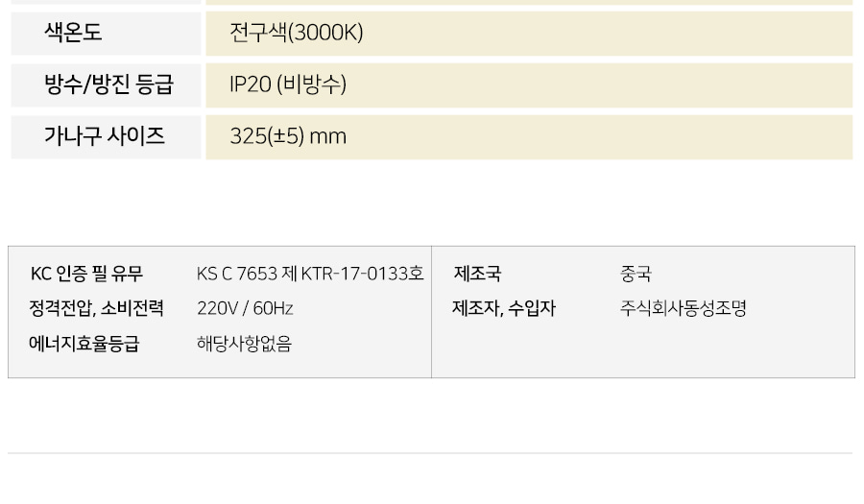Image resolution: width=864 pixels, height=504 pixels.
Task: Select the 해당사항없음 text
Action: [244, 343]
